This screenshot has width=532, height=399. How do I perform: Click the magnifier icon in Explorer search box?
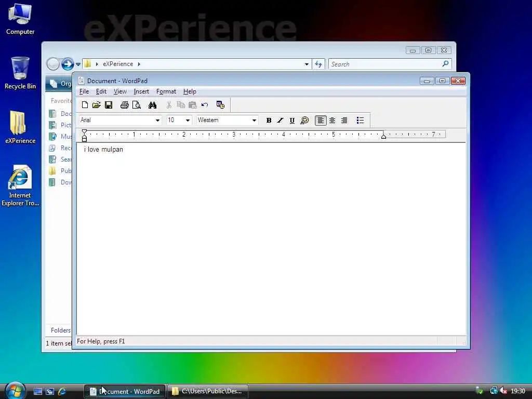coord(445,64)
